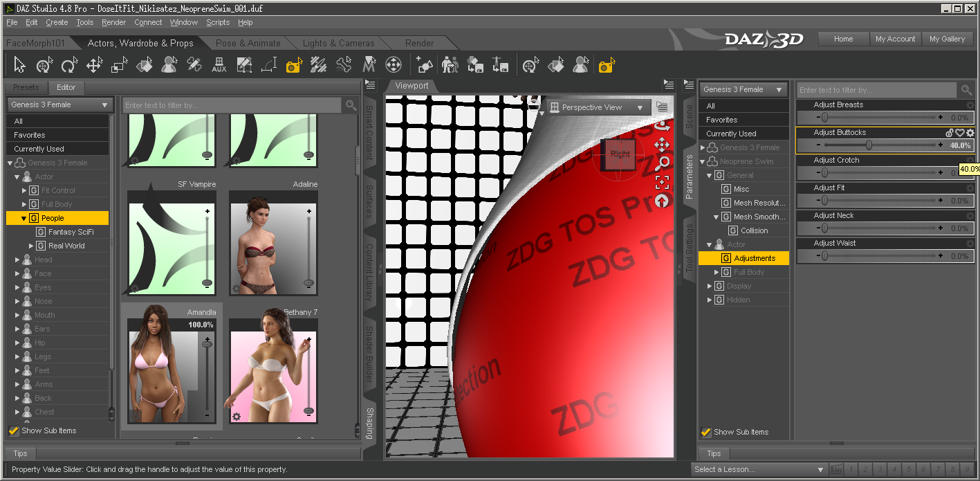Toggle favorite heart on Adjust Buttocks
Image resolution: width=980 pixels, height=481 pixels.
tap(960, 133)
